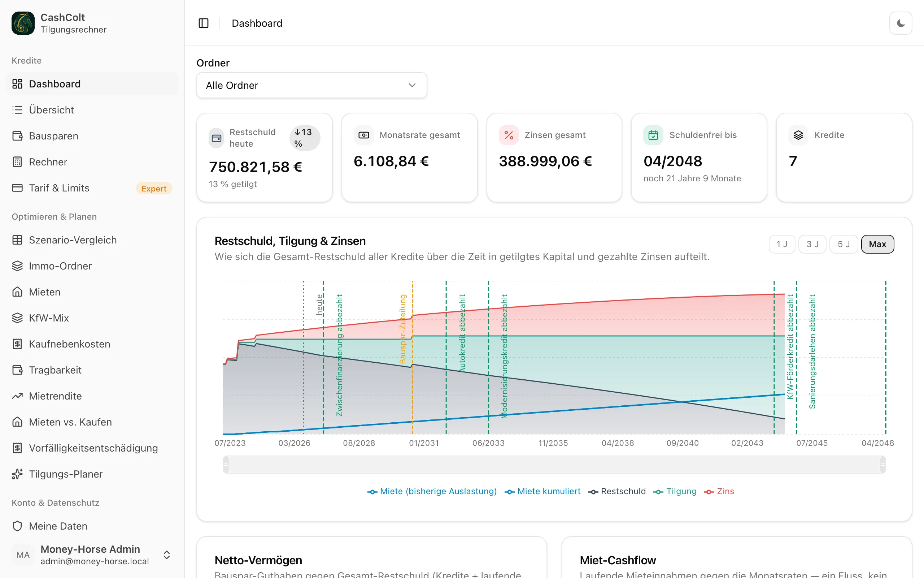Click the ↓13 % badge on Restschuld card
Image resolution: width=924 pixels, height=578 pixels.
pos(304,138)
